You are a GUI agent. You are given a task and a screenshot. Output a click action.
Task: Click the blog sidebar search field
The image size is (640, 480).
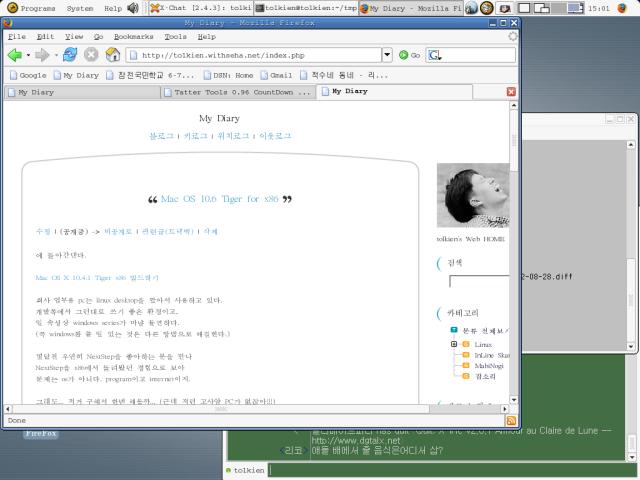(479, 281)
